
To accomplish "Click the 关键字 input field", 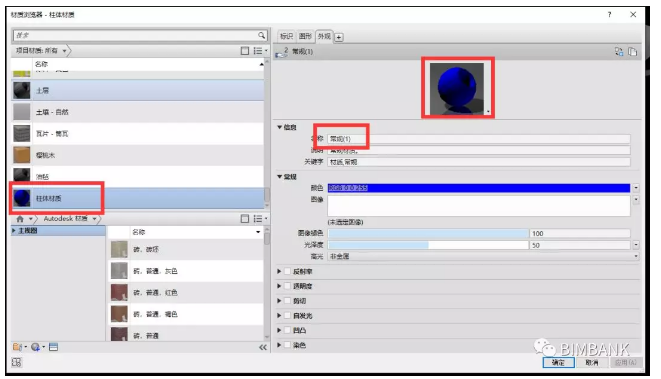I will coord(479,162).
